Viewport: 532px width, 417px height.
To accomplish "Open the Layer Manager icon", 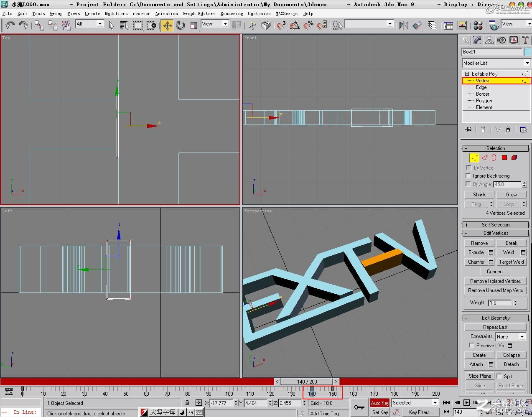I will pyautogui.click(x=433, y=25).
